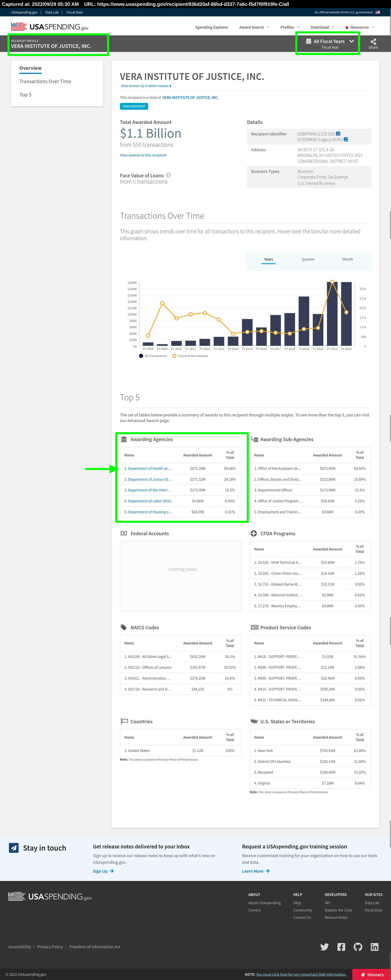Open Fiscal Data link in top bar
The image size is (391, 980).
point(75,12)
